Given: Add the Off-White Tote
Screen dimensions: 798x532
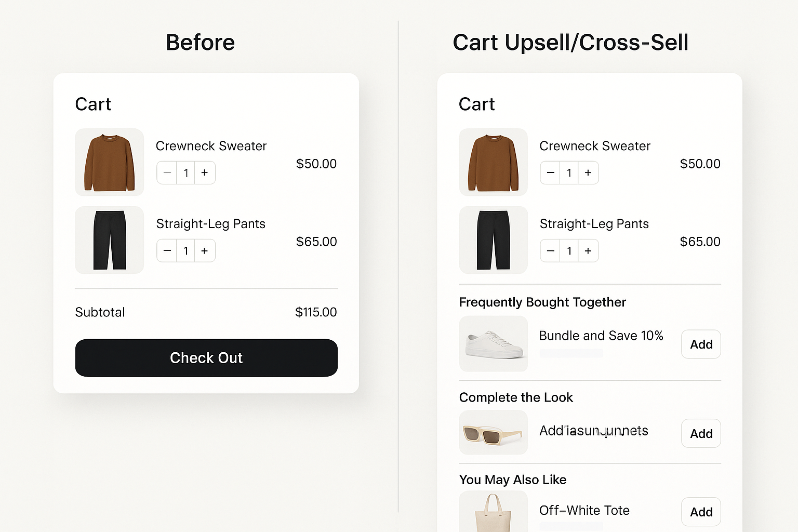Looking at the screenshot, I should coord(700,512).
